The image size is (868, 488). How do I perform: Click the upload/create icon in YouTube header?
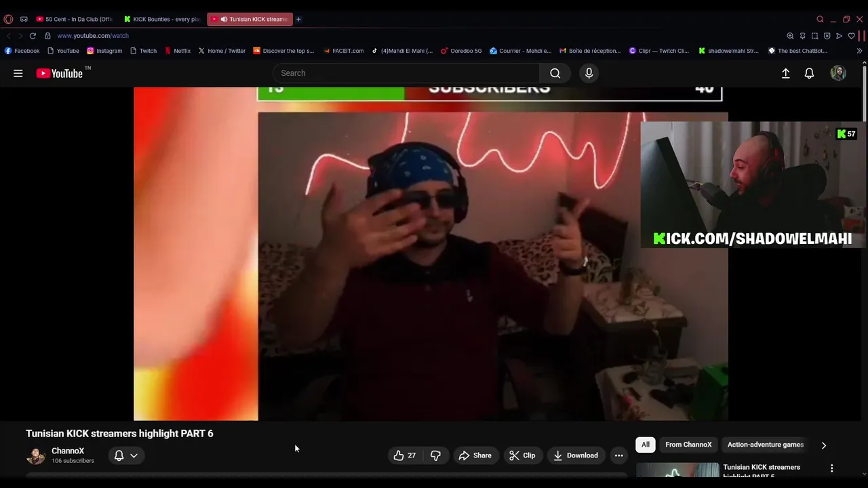click(785, 73)
